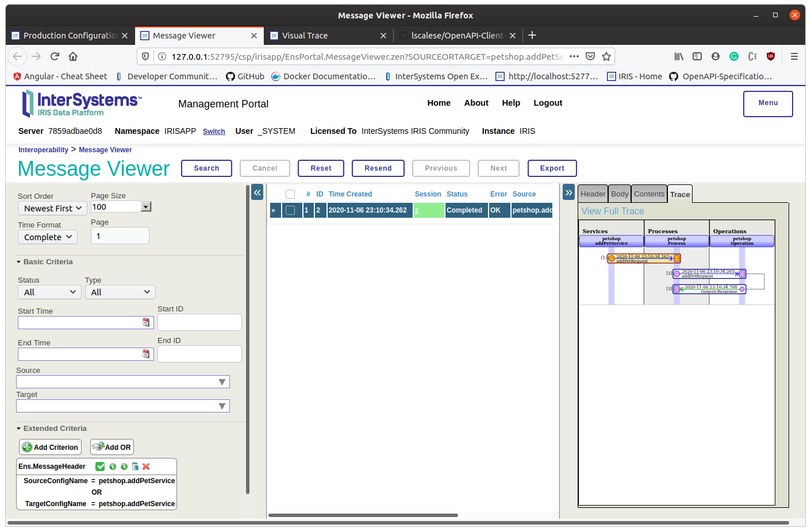The height and width of the screenshot is (532, 811).
Task: Click End ID input field
Action: coord(199,354)
